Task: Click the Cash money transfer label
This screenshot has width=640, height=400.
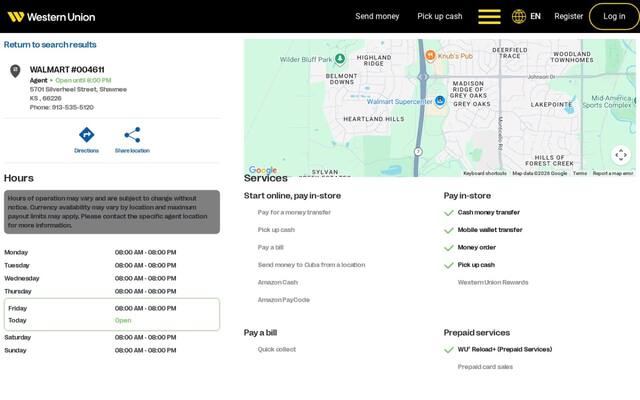Action: pos(489,212)
